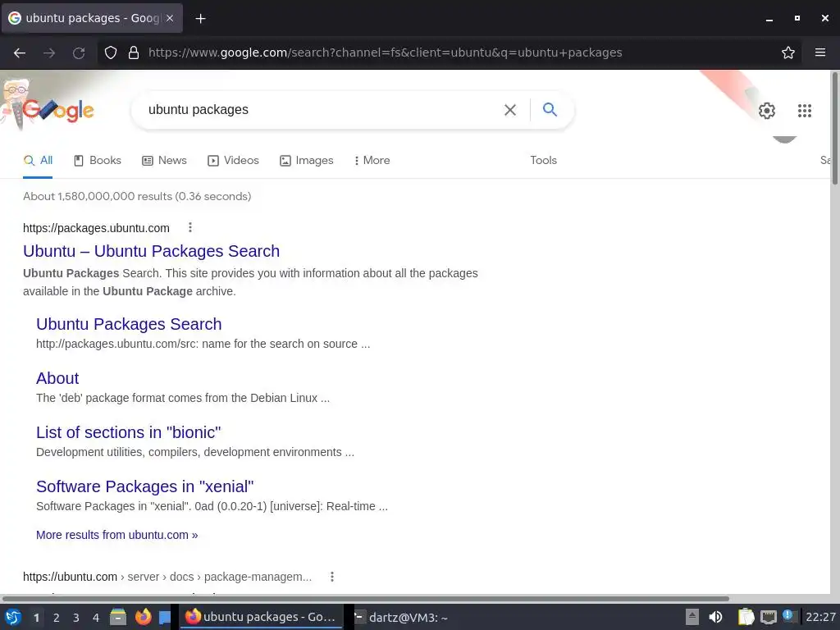Viewport: 840px width, 630px height.
Task: Click the clock showing 22:27
Action: tap(820, 617)
